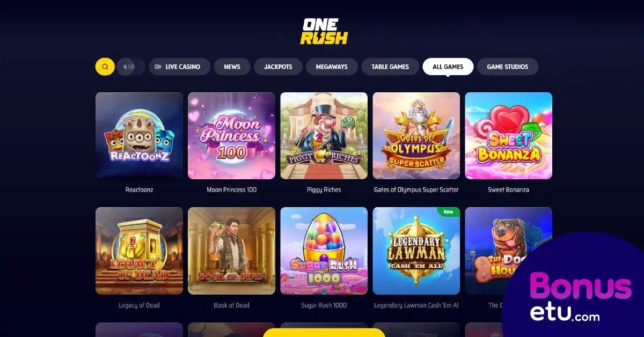Open the Sweet Bonanza tile

(x=508, y=136)
